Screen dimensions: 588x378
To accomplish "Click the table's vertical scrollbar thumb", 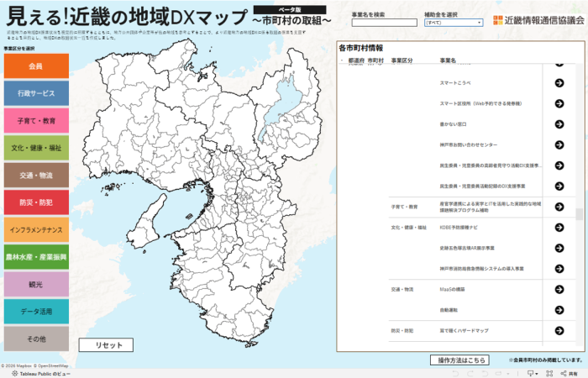I will [x=580, y=214].
